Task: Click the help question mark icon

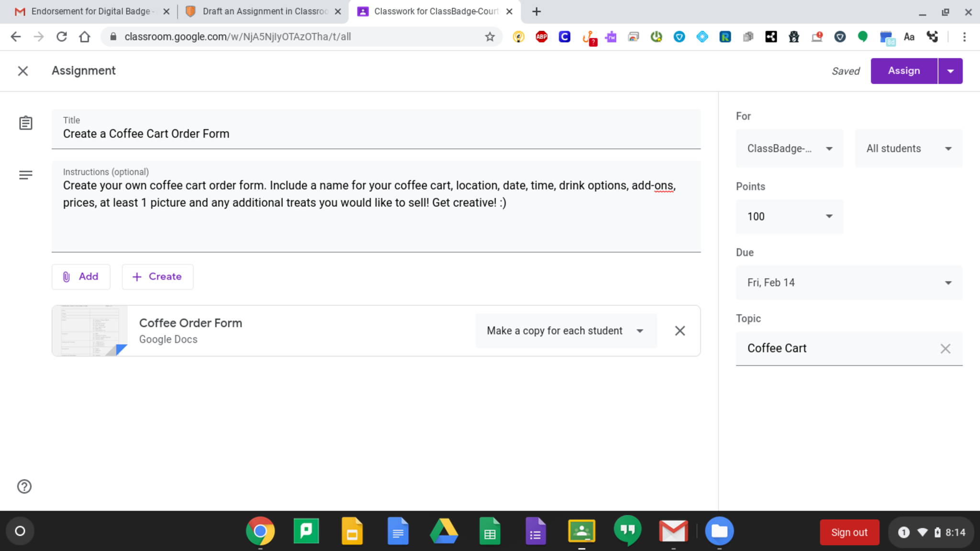Action: (x=24, y=486)
